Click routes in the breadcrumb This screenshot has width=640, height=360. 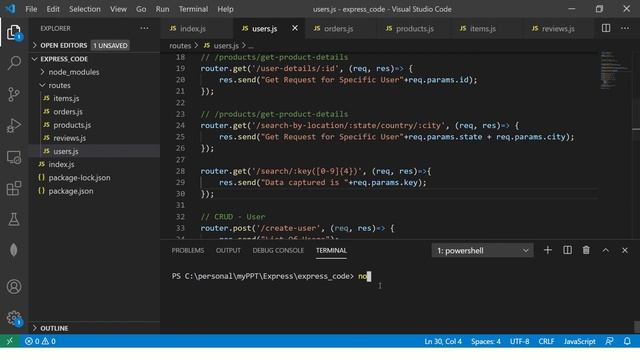(x=180, y=46)
